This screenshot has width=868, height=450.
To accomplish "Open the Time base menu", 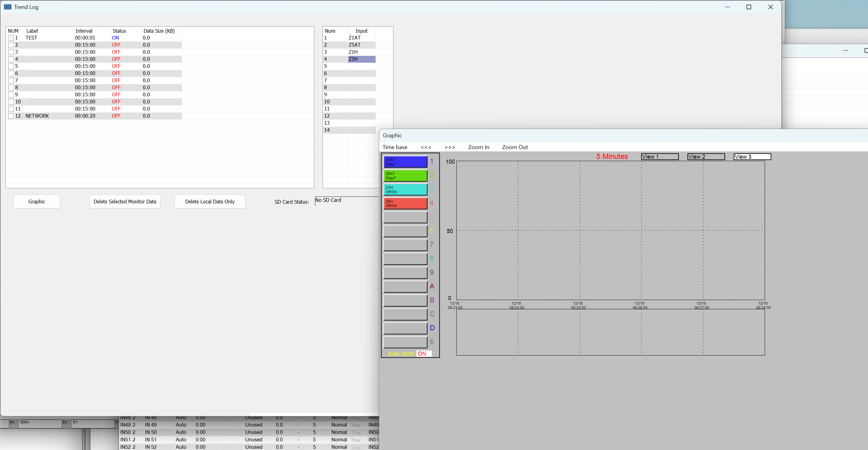I will tap(395, 147).
